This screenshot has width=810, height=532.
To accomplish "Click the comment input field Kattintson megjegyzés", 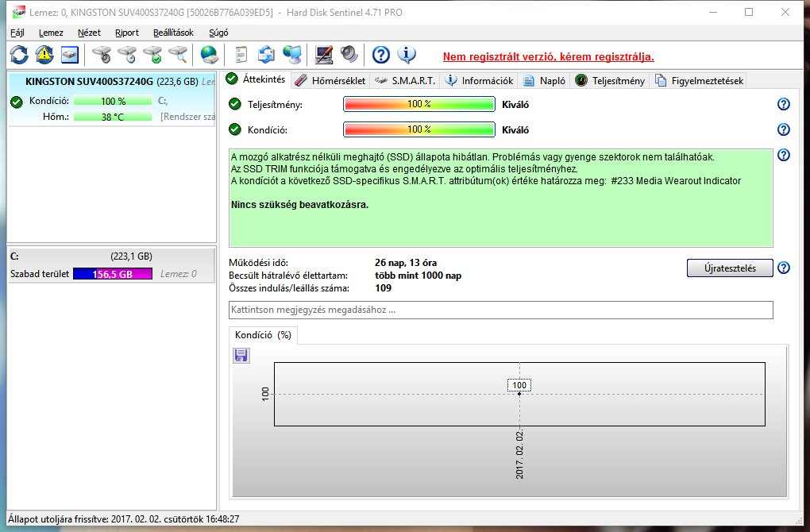I will tap(500, 310).
